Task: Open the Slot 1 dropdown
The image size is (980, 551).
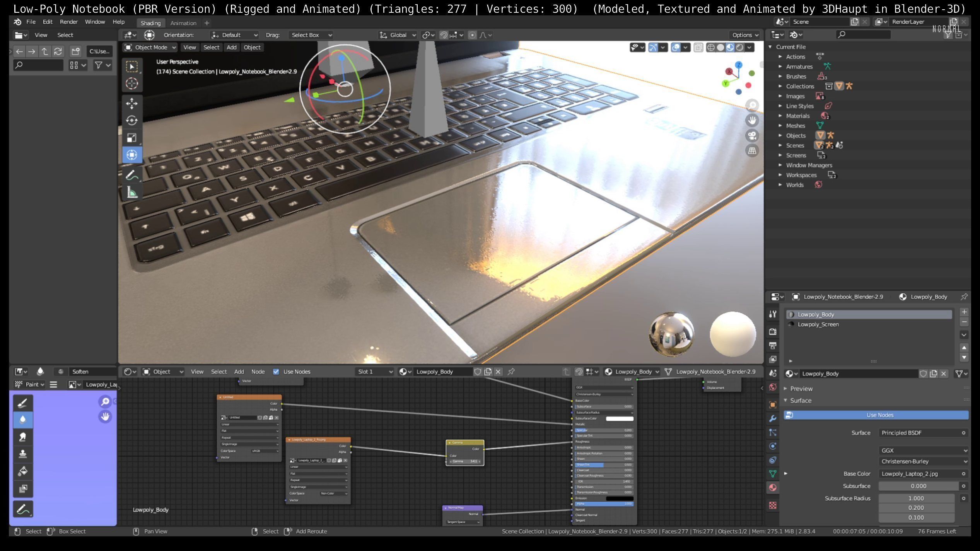Action: pos(374,372)
